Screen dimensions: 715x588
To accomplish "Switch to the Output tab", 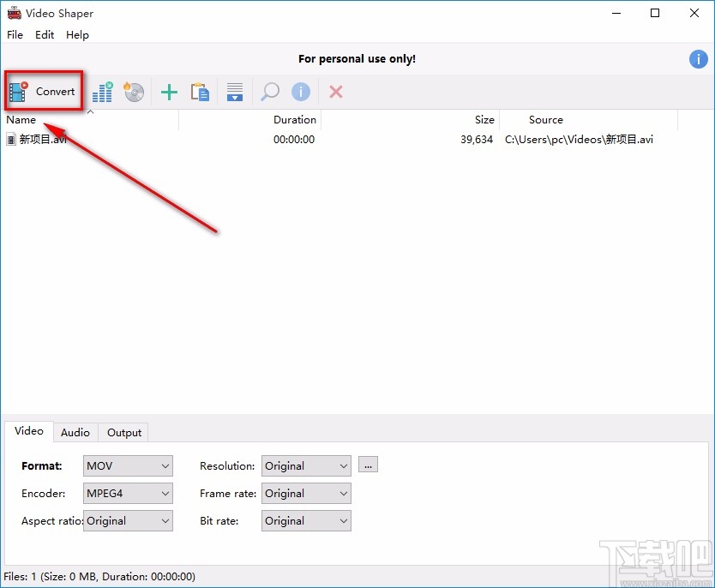I will click(x=124, y=433).
